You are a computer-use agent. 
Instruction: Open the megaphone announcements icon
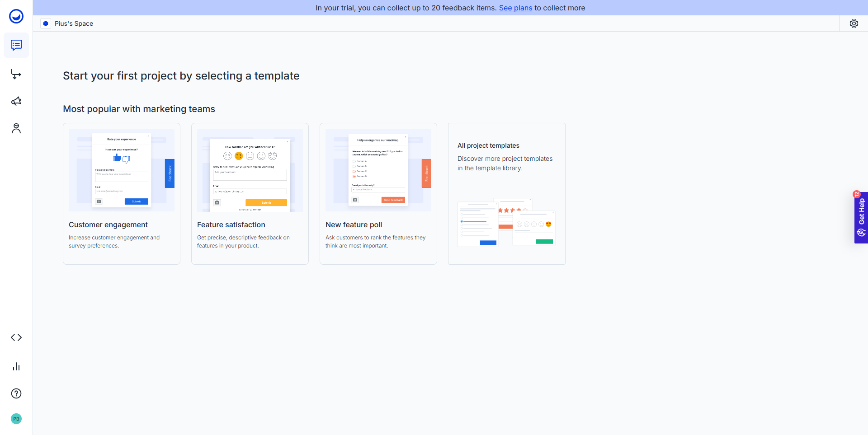point(16,101)
